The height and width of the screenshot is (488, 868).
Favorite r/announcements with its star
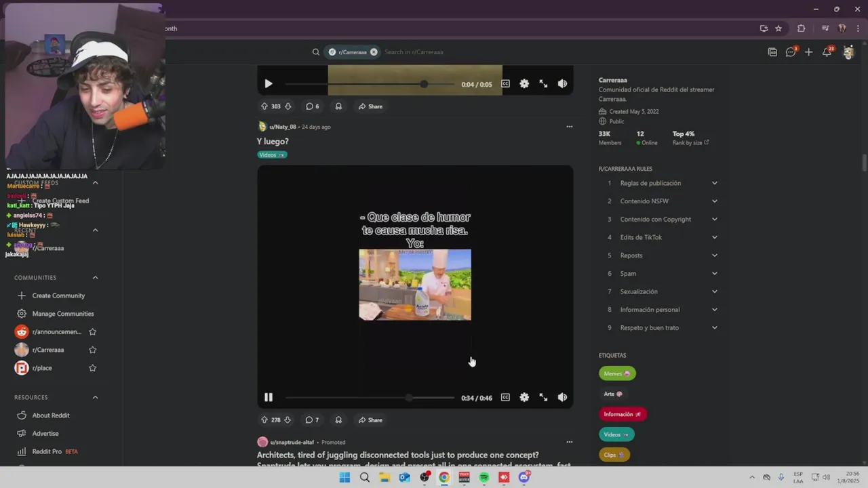pos(93,332)
